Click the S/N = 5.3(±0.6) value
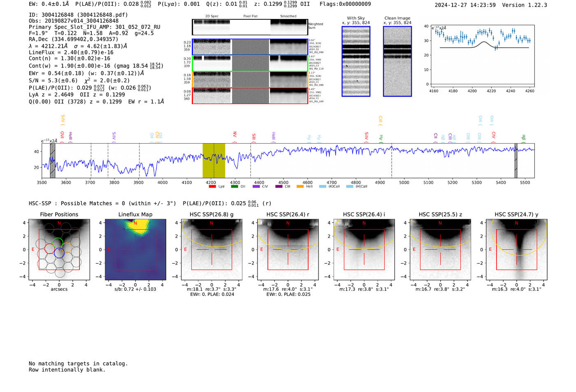Image resolution: width=576 pixels, height=392 pixels. click(53, 80)
